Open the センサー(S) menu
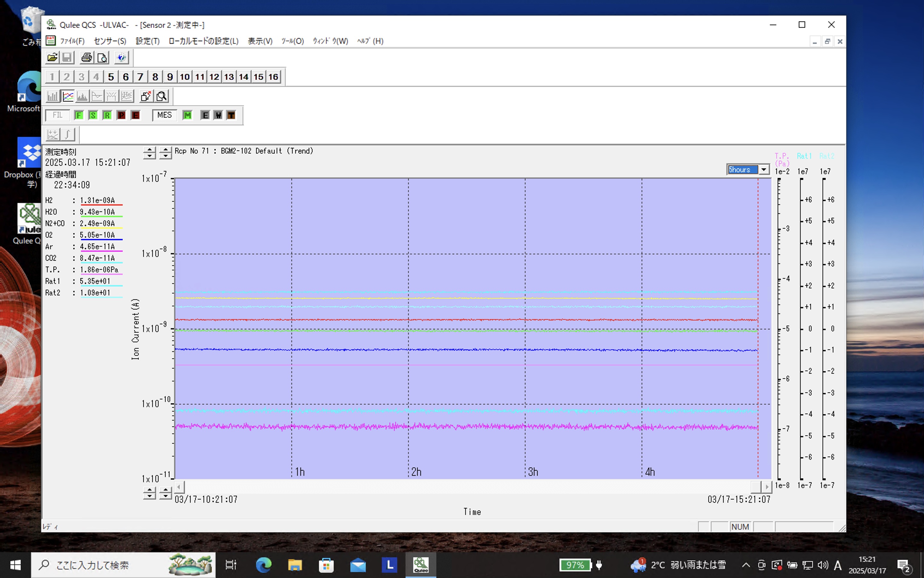Image resolution: width=924 pixels, height=578 pixels. pyautogui.click(x=110, y=41)
